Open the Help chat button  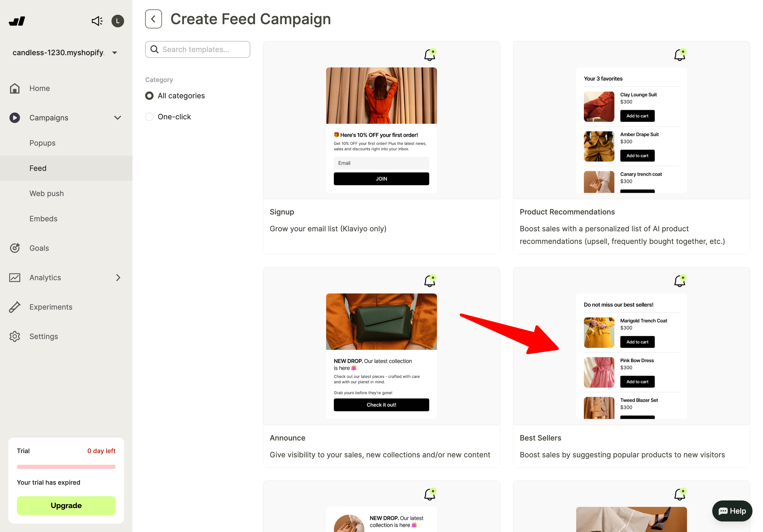732,511
